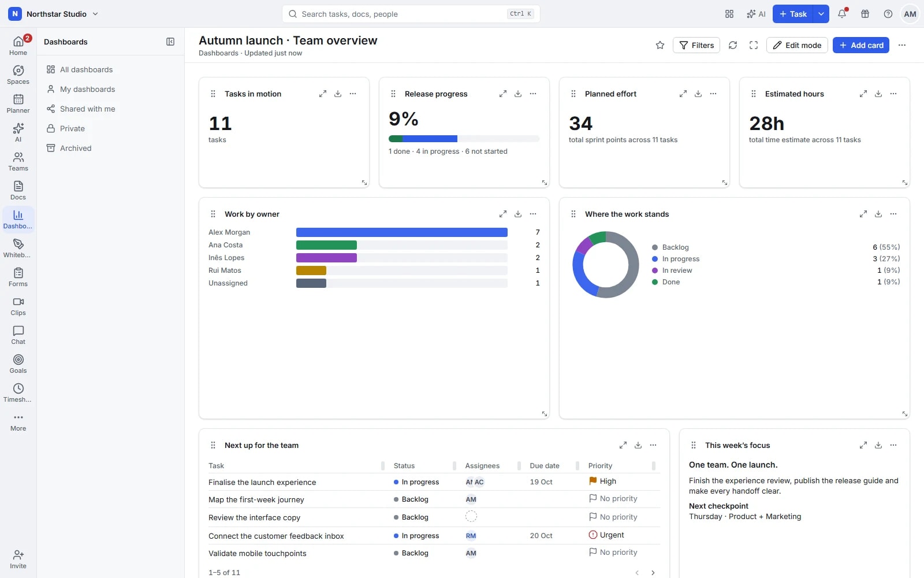This screenshot has height=578, width=924.
Task: Open more options on Planned effort card
Action: tap(713, 94)
